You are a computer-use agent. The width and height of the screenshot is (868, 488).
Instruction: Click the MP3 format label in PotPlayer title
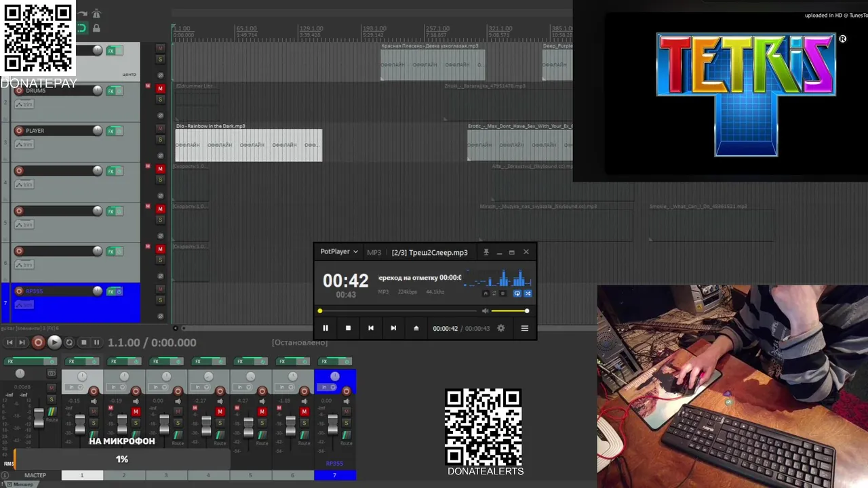pos(374,252)
